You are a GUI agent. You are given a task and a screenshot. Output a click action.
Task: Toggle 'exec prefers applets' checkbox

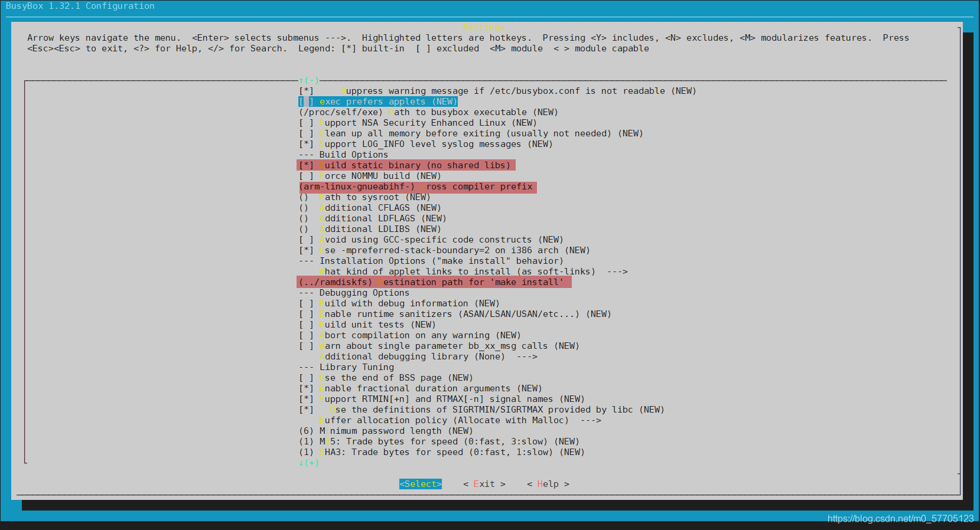pyautogui.click(x=378, y=102)
